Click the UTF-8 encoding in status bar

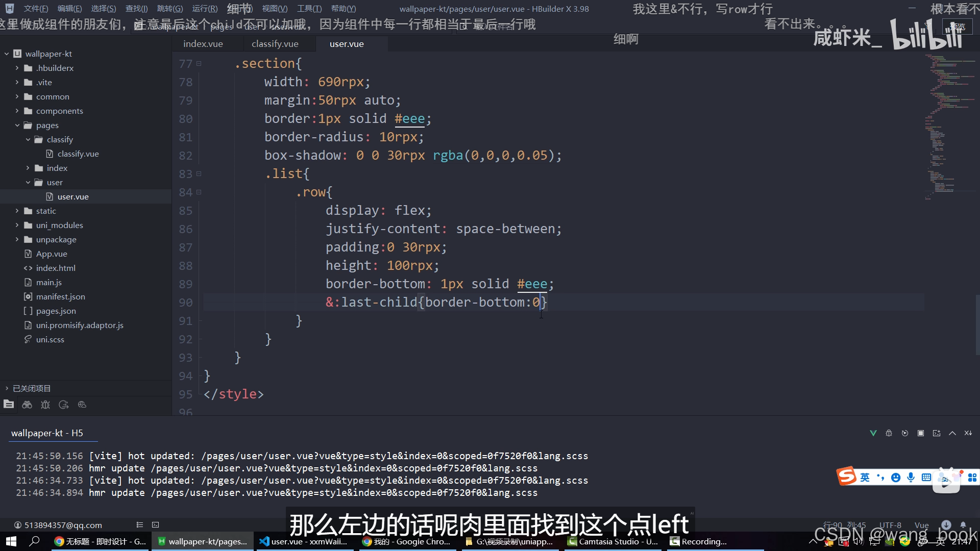tap(890, 525)
